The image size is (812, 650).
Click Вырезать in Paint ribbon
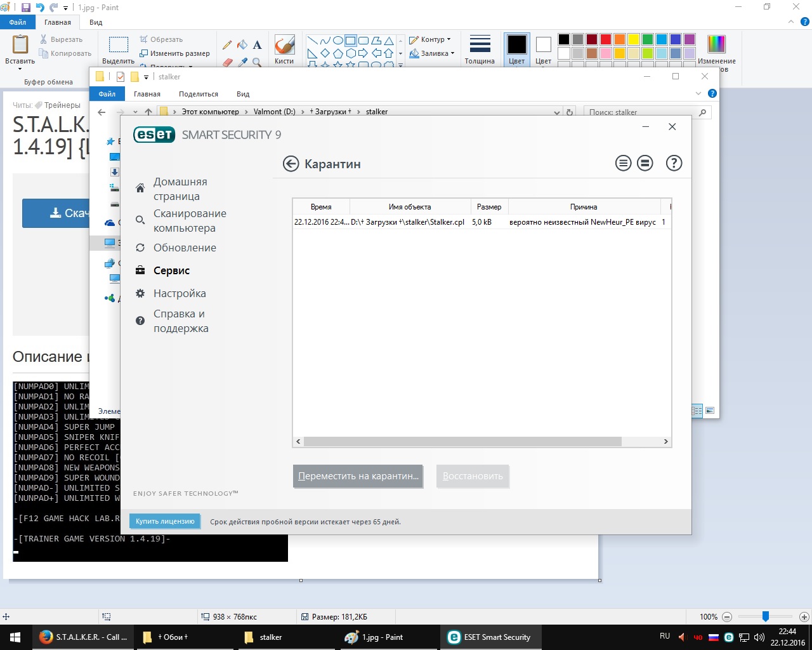[x=61, y=39]
